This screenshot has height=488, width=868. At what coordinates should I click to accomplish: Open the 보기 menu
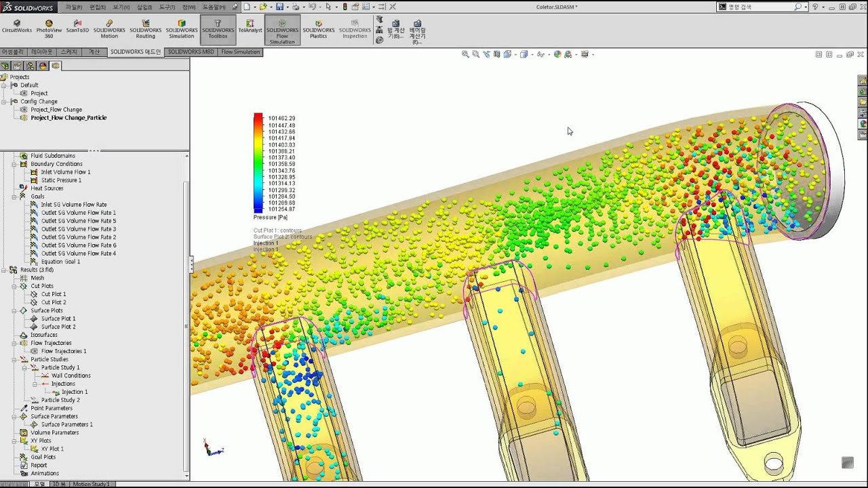tap(121, 6)
